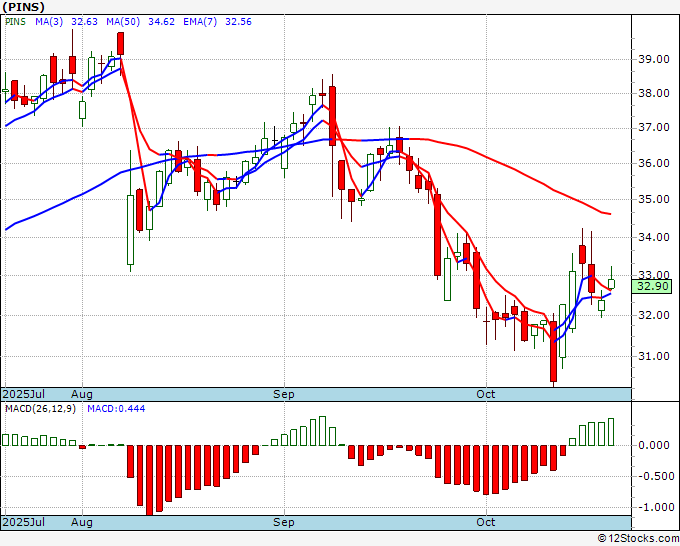Screen dimensions: 680x546
Task: Click the (PINS) chart title
Action: pos(23,7)
